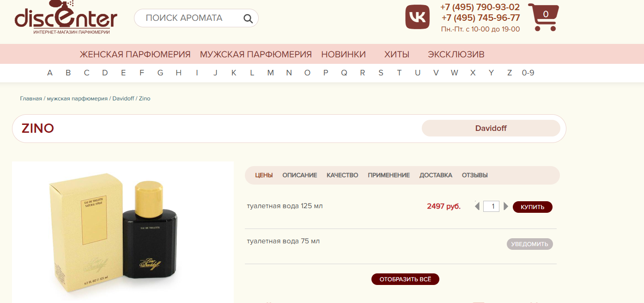644x303 pixels.
Task: Buy the 125 ml toilet water
Action: pos(533,207)
